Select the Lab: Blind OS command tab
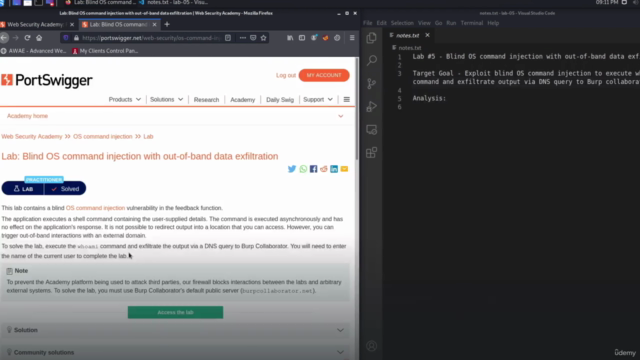Viewport: 640px width, 360px height. [x=120, y=24]
